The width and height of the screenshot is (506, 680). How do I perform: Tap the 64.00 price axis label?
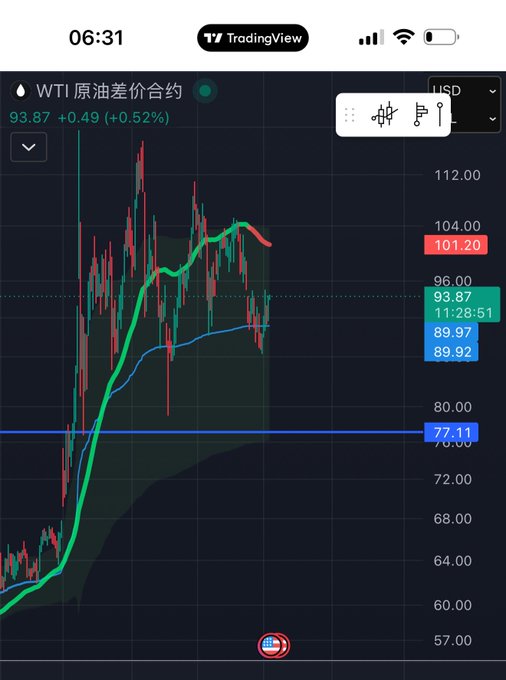click(x=453, y=561)
